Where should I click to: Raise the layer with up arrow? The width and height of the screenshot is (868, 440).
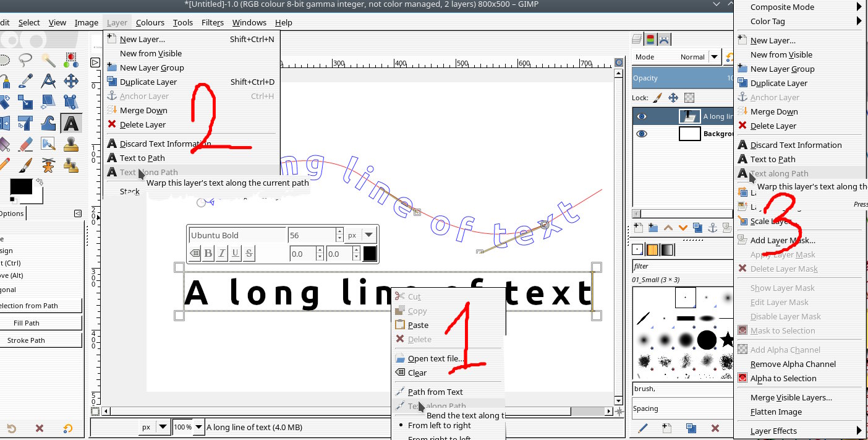(x=668, y=228)
